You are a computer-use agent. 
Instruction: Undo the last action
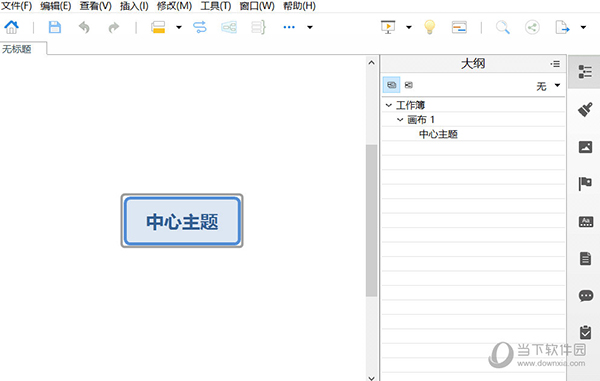pyautogui.click(x=84, y=28)
